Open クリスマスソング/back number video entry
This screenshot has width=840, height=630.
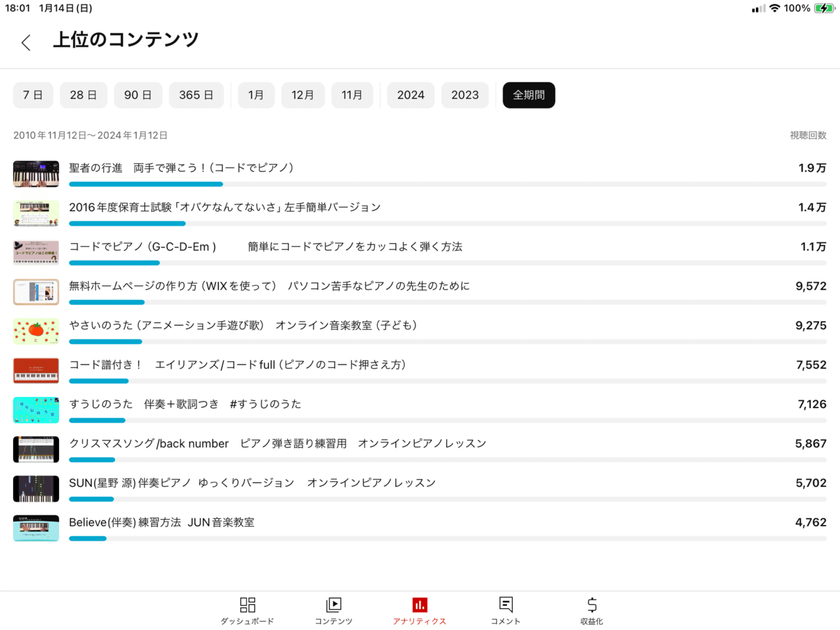(x=278, y=444)
